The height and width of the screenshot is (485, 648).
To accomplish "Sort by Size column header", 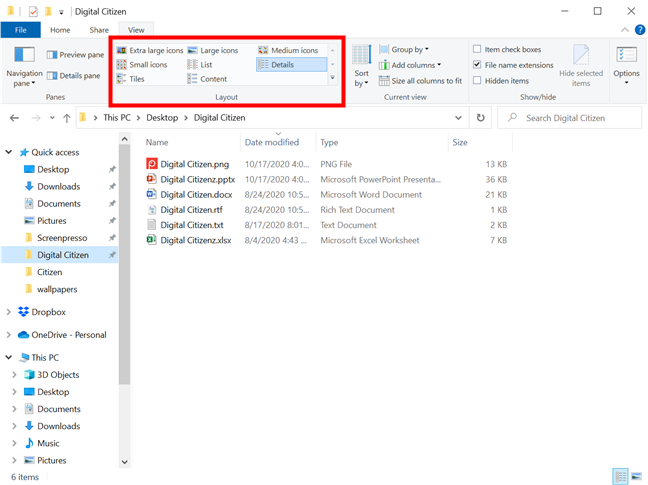I will [x=480, y=143].
